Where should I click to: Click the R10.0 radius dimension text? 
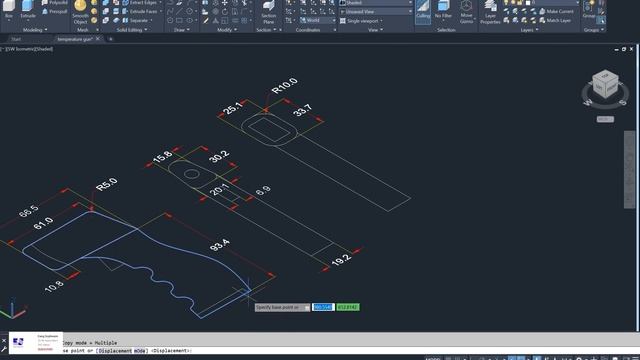pos(284,86)
